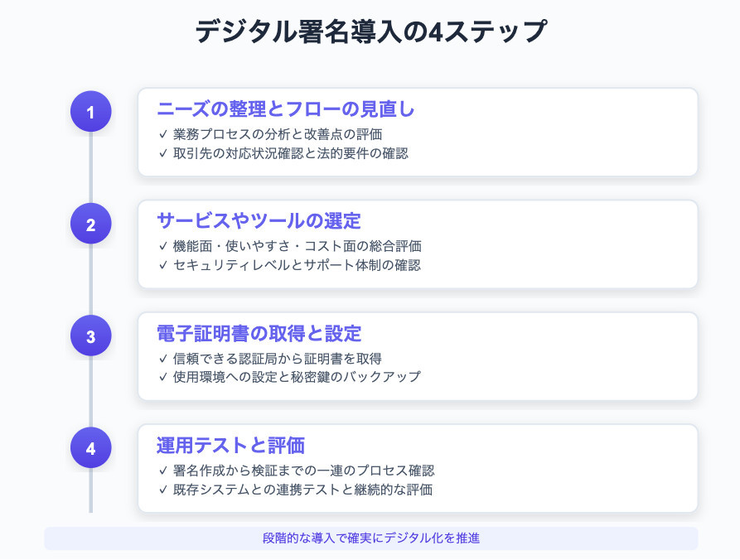This screenshot has height=560, width=740.
Task: Click the checkmark beside 使用環境への設定と秘密鍵のバックアップ
Action: tap(162, 377)
